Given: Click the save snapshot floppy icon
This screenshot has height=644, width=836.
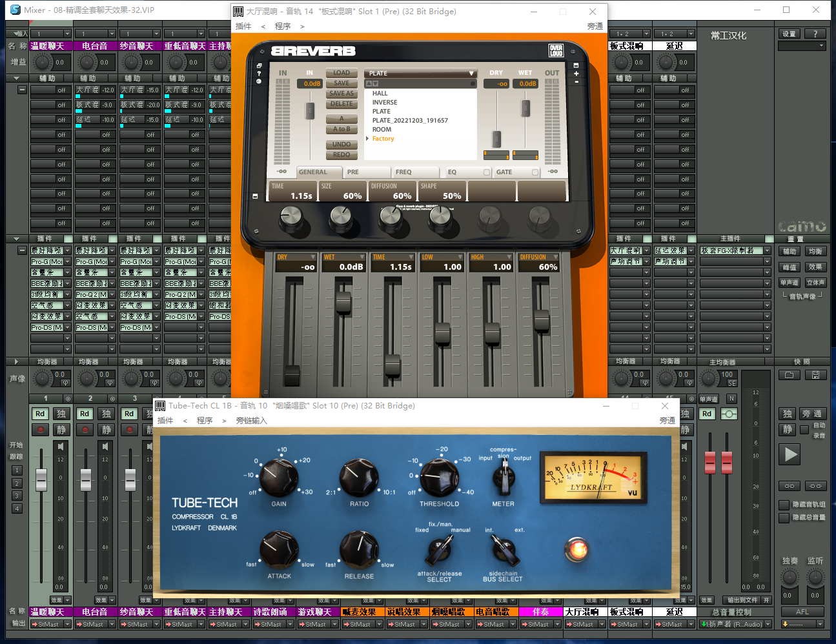Looking at the screenshot, I should [815, 375].
